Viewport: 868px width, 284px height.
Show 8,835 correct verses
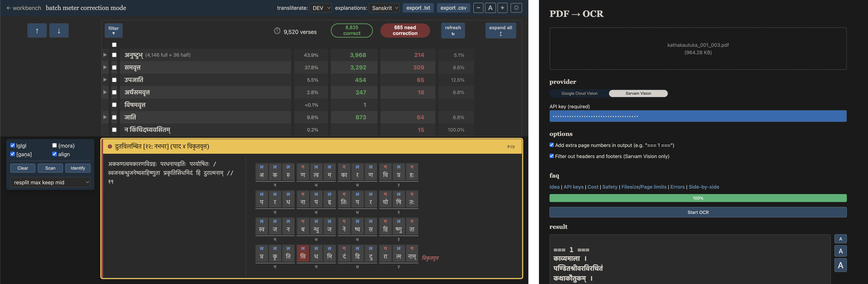[352, 30]
